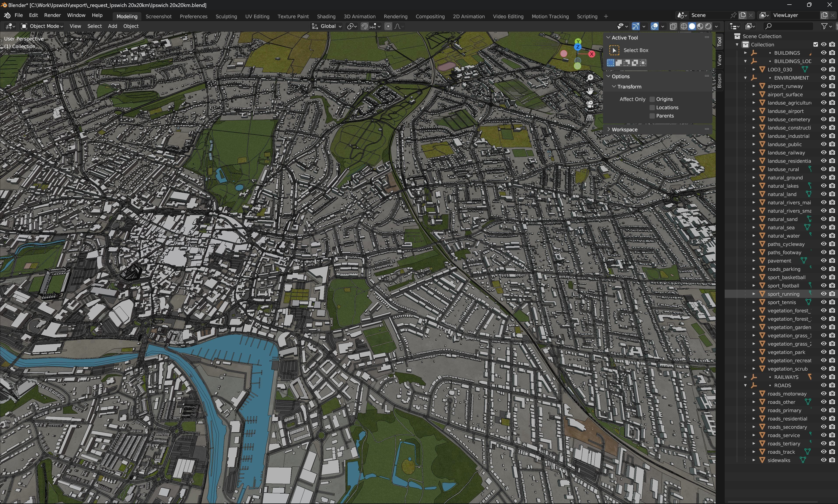Select sport_running in the outliner
The image size is (838, 504).
click(x=783, y=294)
